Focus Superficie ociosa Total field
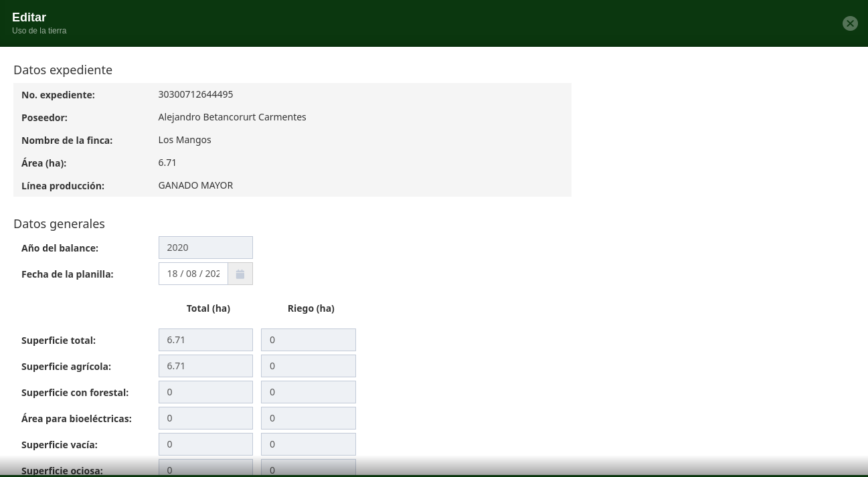Viewport: 868px width, 477px height. pyautogui.click(x=205, y=468)
